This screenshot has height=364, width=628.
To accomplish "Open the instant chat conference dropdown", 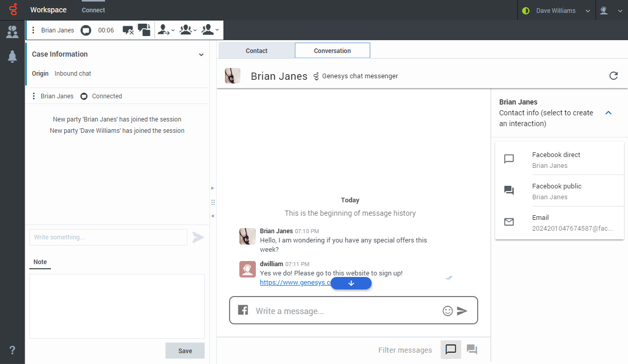I will (x=188, y=30).
